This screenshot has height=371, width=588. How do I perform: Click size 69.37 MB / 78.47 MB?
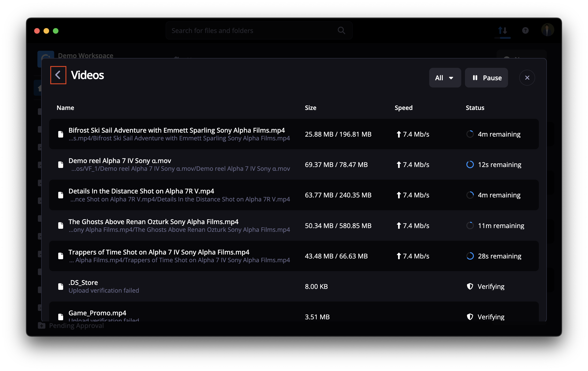(x=336, y=165)
